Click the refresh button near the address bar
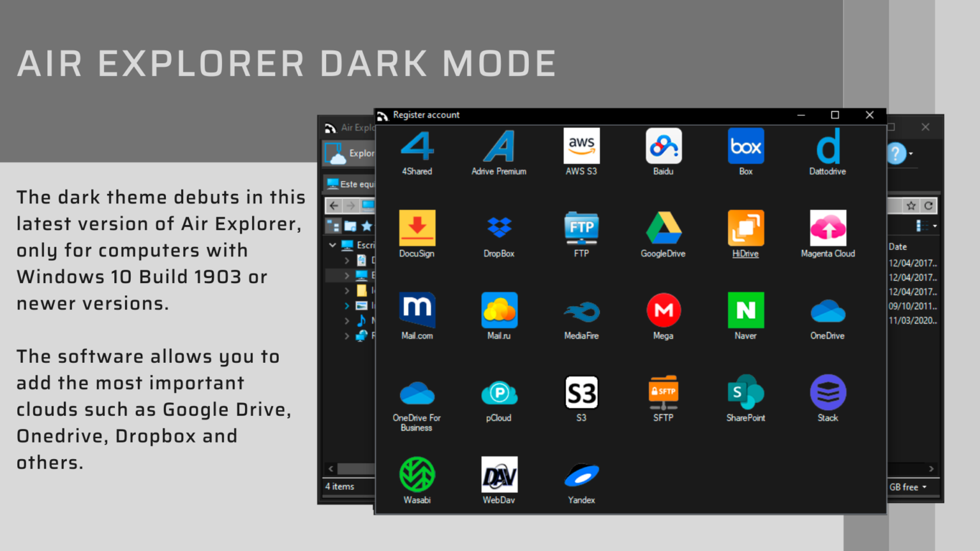 click(929, 205)
